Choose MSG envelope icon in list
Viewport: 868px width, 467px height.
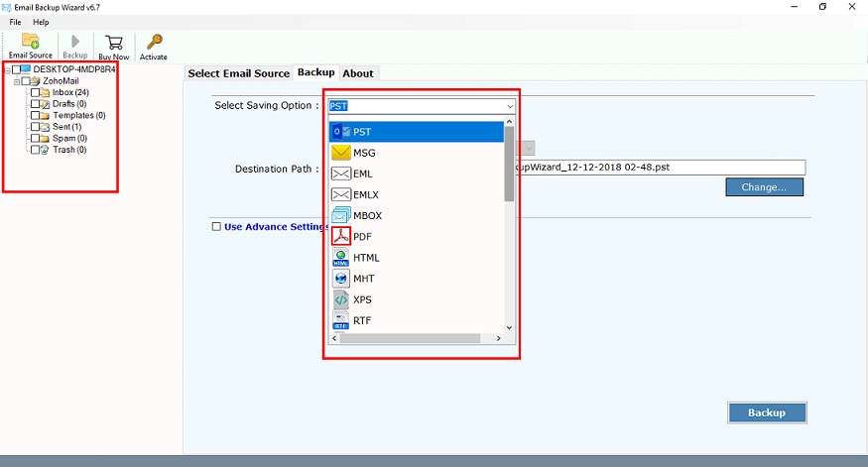click(341, 153)
